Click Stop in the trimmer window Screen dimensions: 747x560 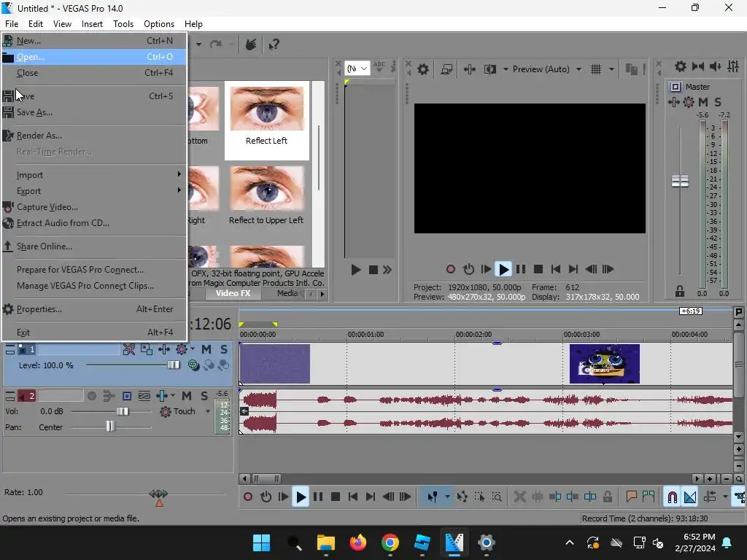point(373,270)
